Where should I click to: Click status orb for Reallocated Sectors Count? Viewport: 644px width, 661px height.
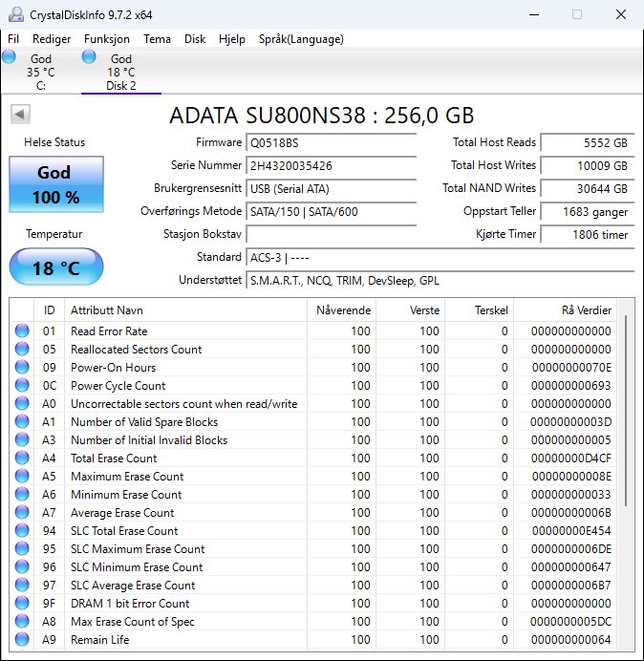pos(22,349)
